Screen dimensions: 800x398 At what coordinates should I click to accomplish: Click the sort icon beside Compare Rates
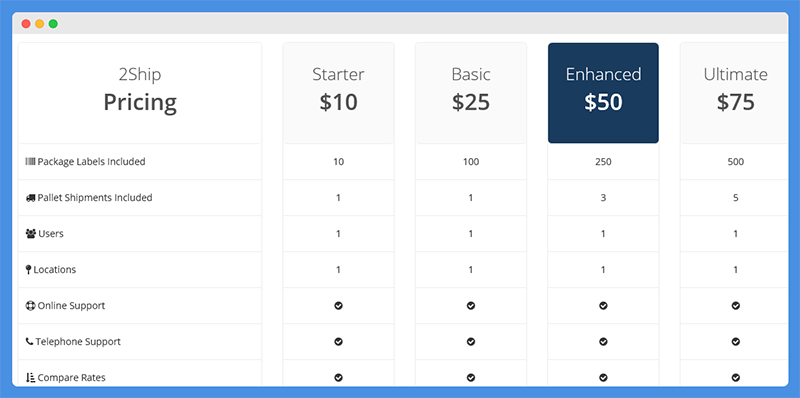click(30, 378)
